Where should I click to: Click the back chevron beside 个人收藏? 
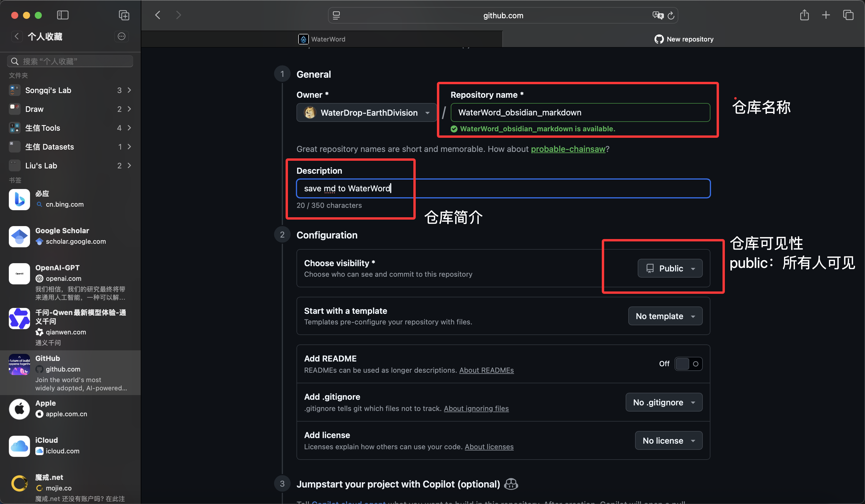16,37
